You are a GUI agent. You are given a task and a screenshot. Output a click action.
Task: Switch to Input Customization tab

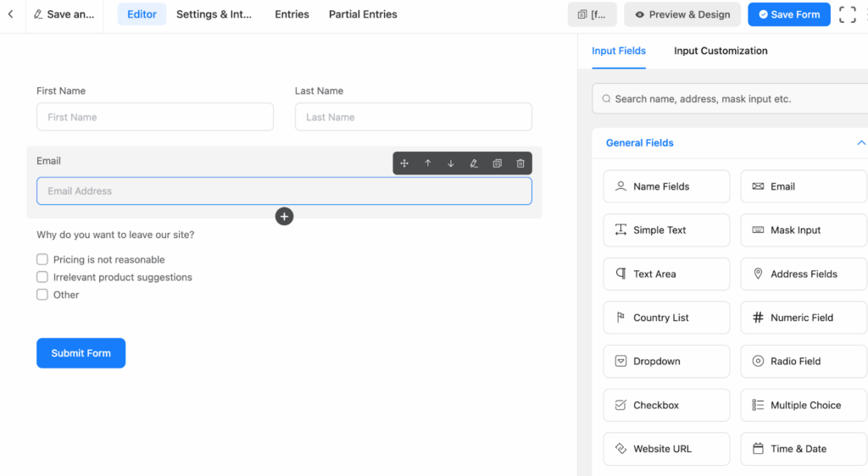pyautogui.click(x=721, y=51)
